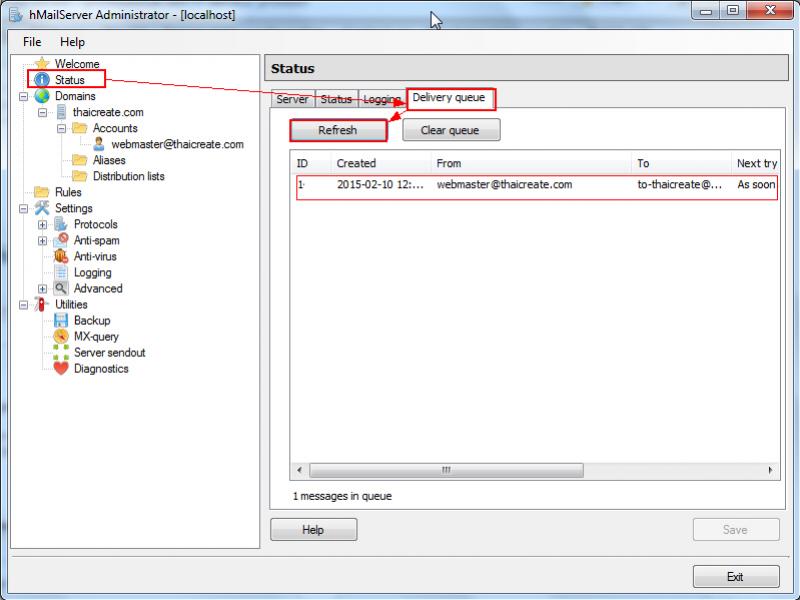Click the Domains globe icon

(x=42, y=96)
